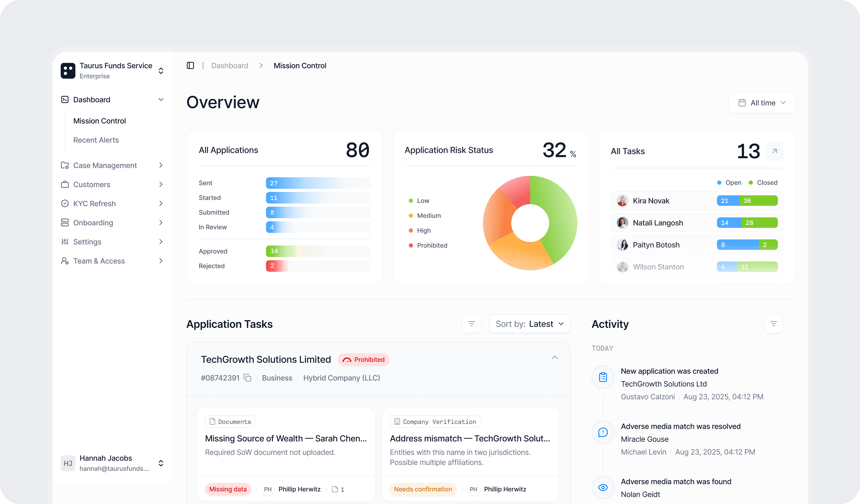Click the adverse media found eye icon
Viewport: 860px width, 504px height.
pos(603,488)
